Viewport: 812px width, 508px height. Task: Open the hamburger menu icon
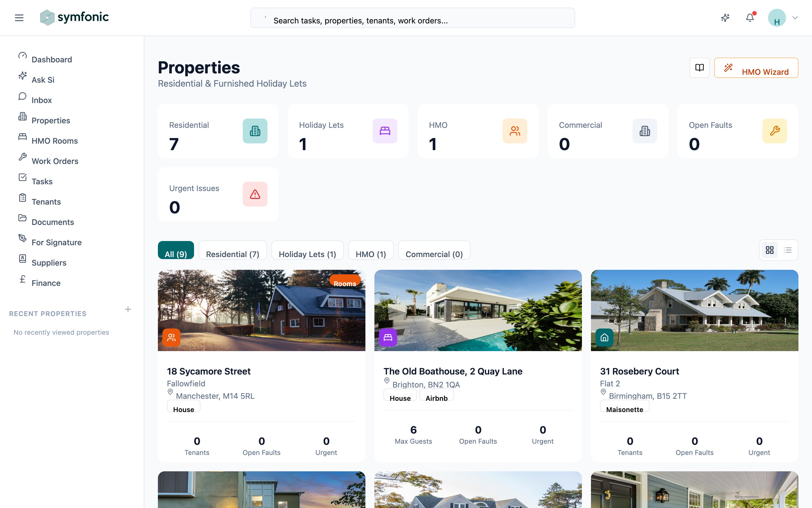pos(19,18)
